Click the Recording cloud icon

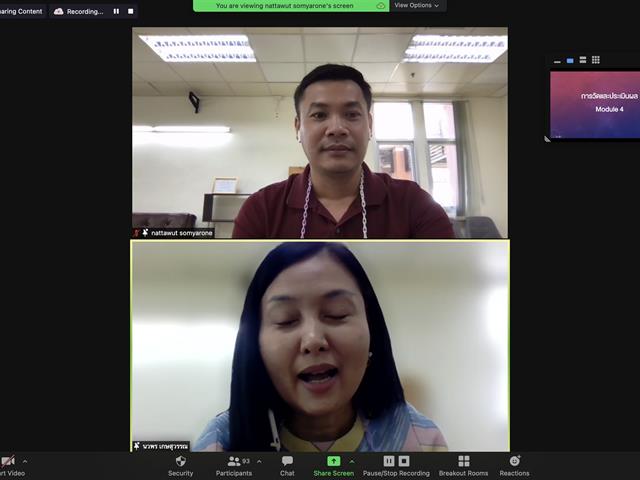click(x=59, y=11)
